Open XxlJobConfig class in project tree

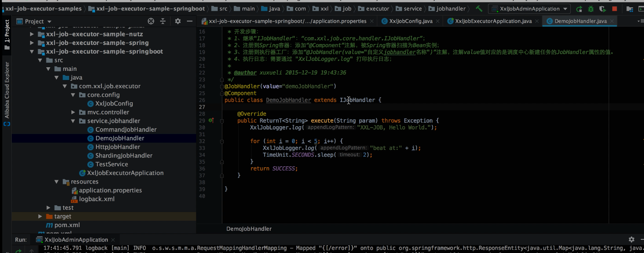[114, 103]
